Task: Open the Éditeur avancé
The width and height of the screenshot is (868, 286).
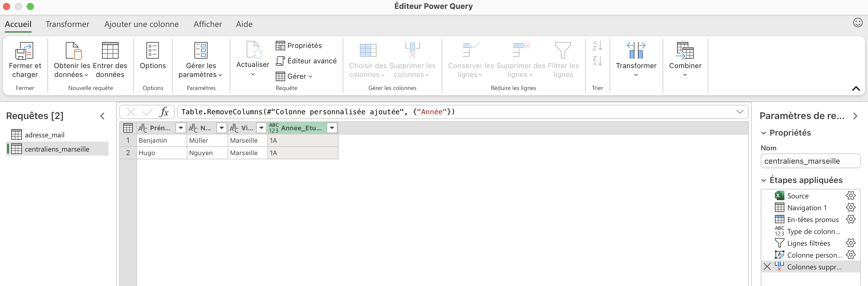Action: pos(306,61)
